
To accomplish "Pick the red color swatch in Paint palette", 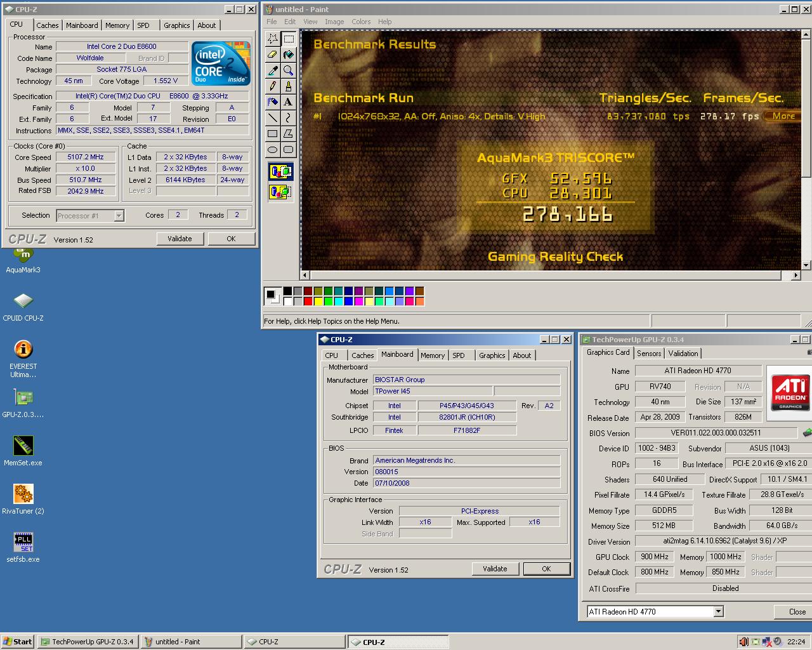I will tap(308, 302).
